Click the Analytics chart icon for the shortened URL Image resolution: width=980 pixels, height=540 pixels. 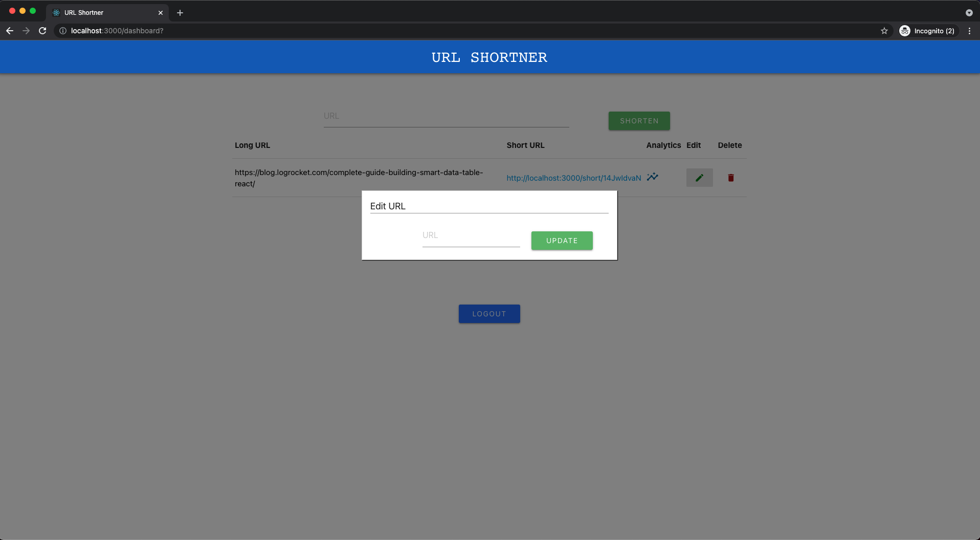pos(652,177)
